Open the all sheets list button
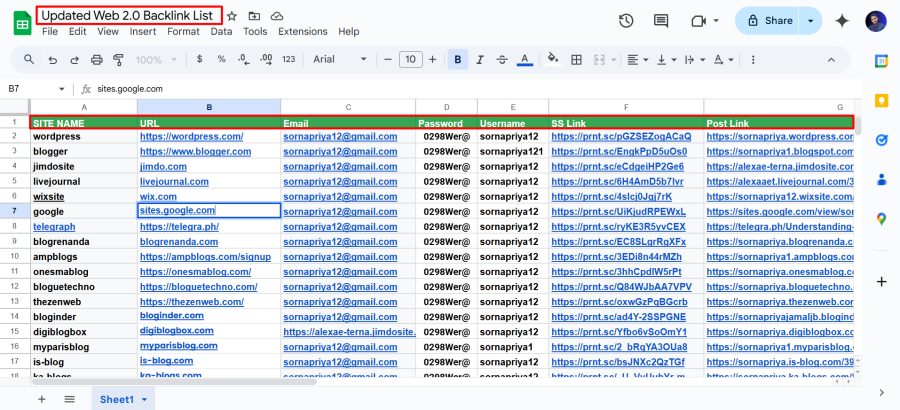Image resolution: width=900 pixels, height=410 pixels. [69, 400]
